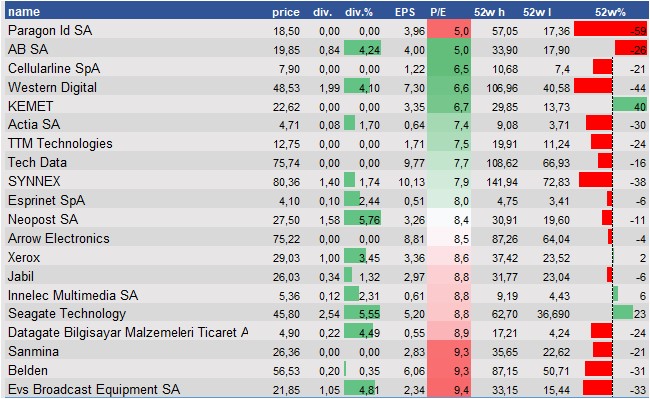Sort by the name column header

coord(24,12)
